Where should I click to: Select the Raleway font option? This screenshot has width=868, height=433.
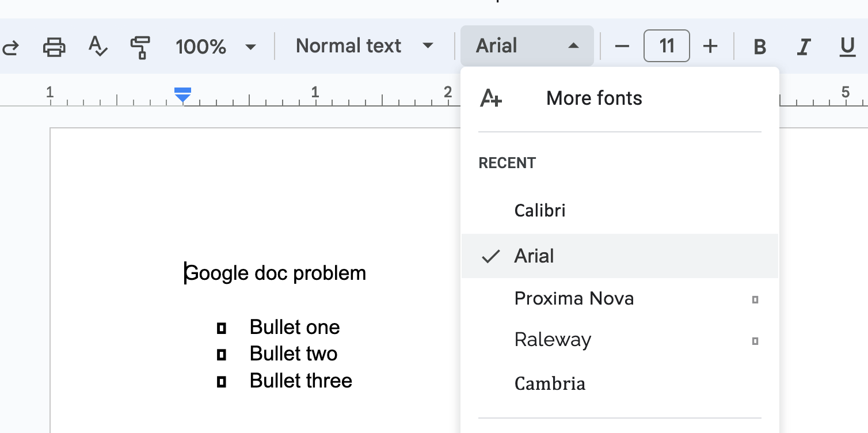pos(553,340)
